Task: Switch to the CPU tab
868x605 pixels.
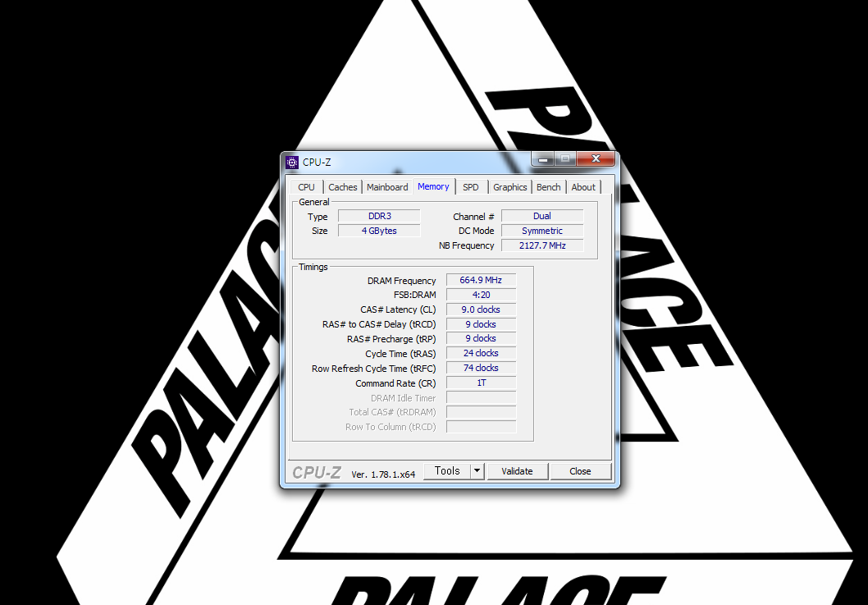Action: coord(306,187)
